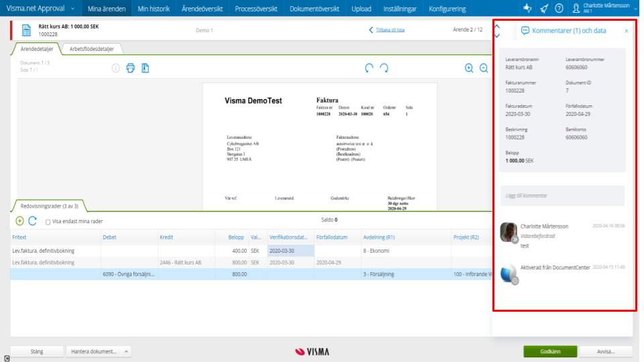Open the Konfigurering menu
This screenshot has height=362, width=644.
pyautogui.click(x=447, y=9)
